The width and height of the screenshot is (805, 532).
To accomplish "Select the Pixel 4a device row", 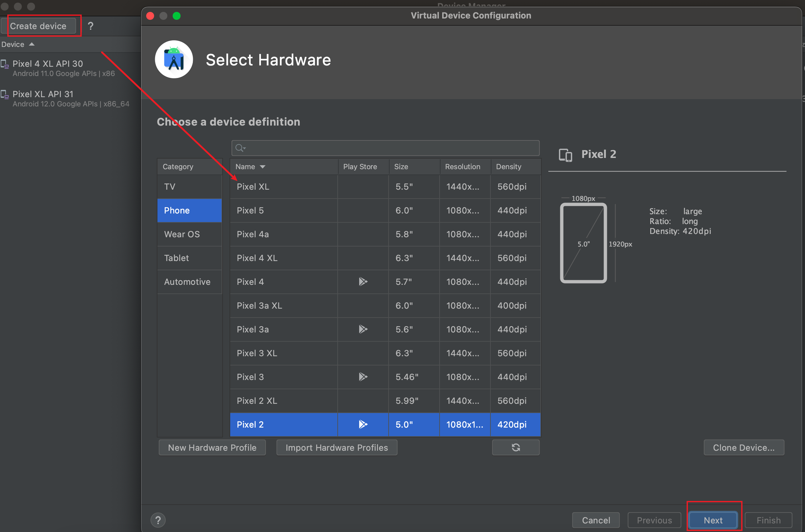I will coord(385,234).
